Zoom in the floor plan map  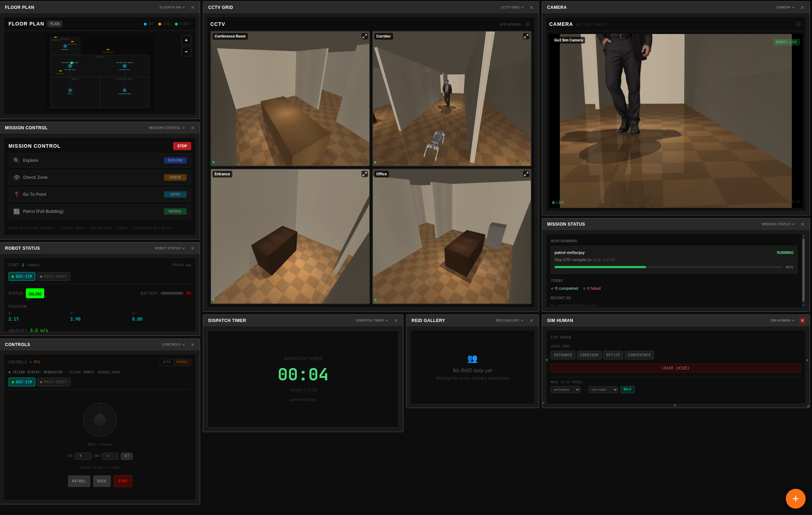[x=186, y=40]
